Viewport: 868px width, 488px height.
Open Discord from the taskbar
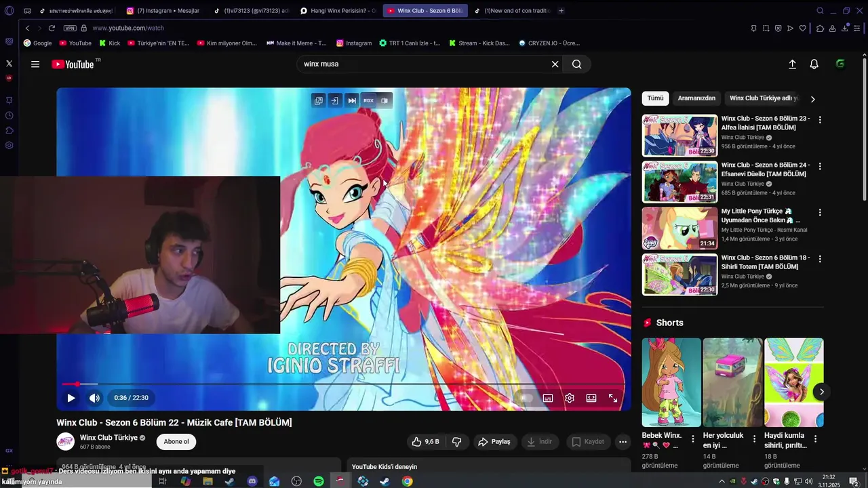tap(252, 481)
